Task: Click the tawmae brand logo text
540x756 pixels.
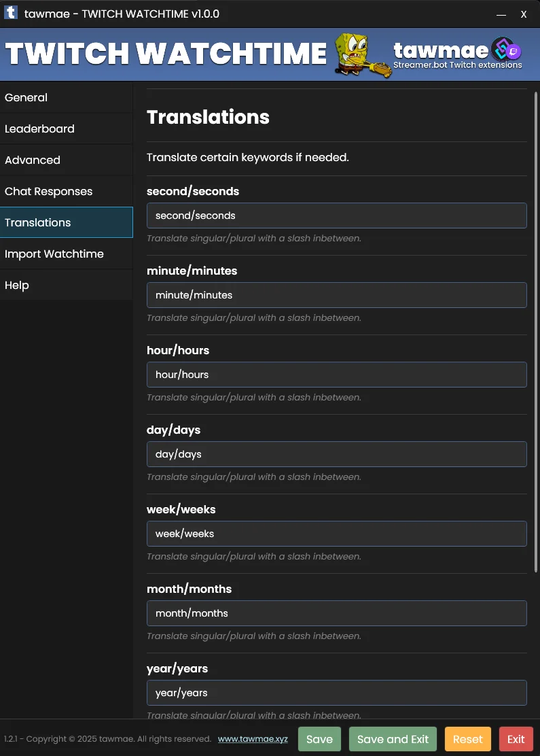Action: point(441,50)
